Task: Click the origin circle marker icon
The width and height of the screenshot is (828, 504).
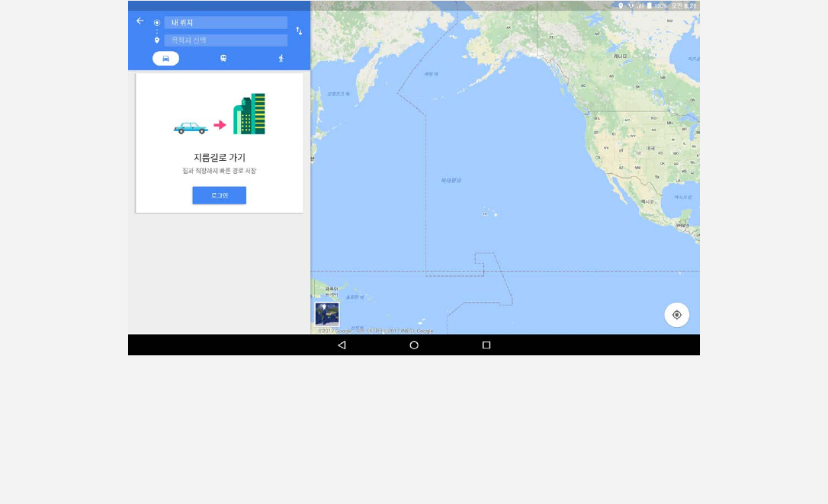Action: pyautogui.click(x=157, y=23)
